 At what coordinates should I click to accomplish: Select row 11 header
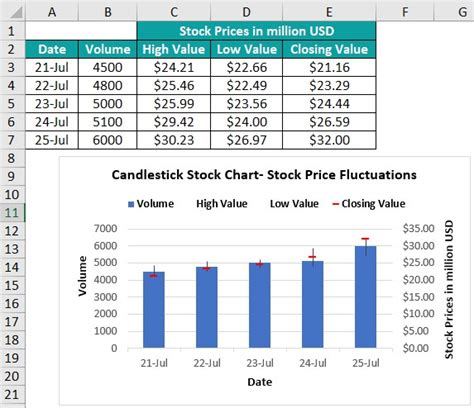tap(12, 213)
